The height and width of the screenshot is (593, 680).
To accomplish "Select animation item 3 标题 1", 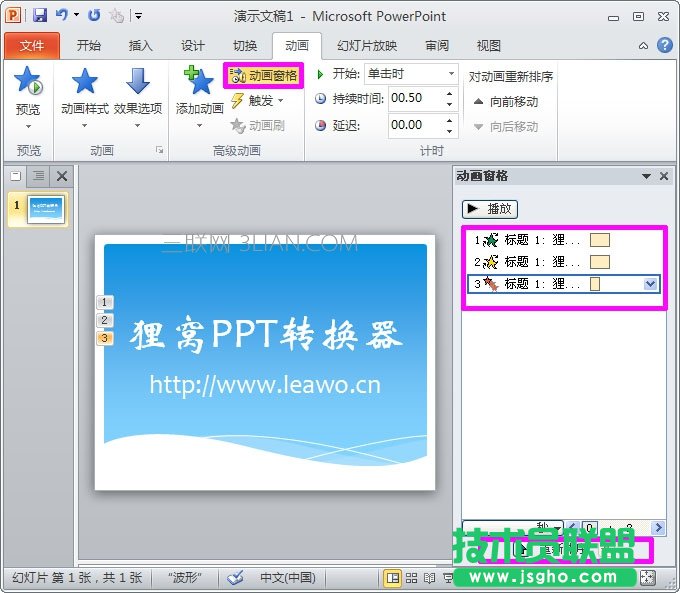I will [x=564, y=284].
